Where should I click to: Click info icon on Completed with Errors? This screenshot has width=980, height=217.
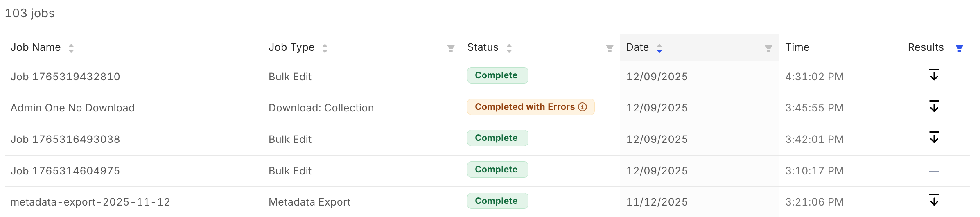pos(582,107)
